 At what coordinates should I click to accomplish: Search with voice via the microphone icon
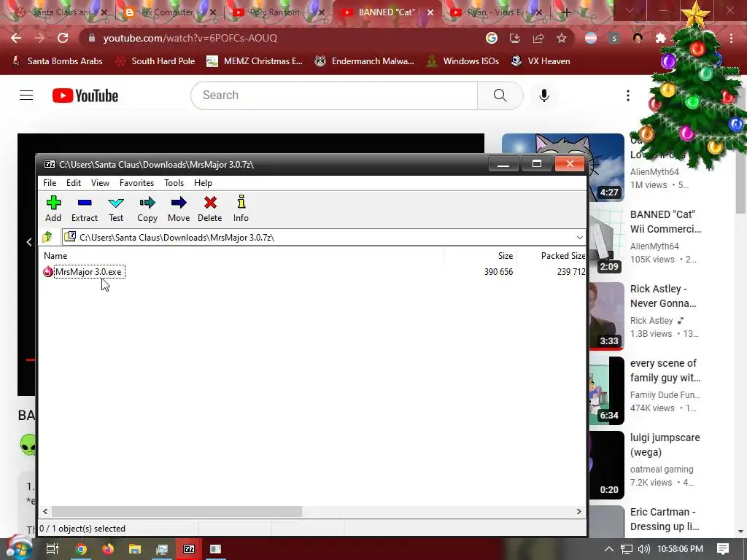[544, 96]
